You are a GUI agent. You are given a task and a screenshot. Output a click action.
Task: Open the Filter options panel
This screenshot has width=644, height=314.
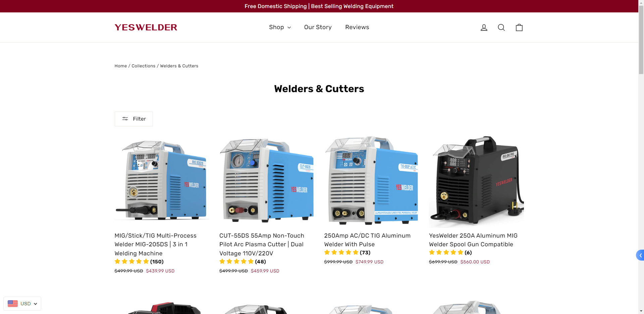[x=134, y=119]
